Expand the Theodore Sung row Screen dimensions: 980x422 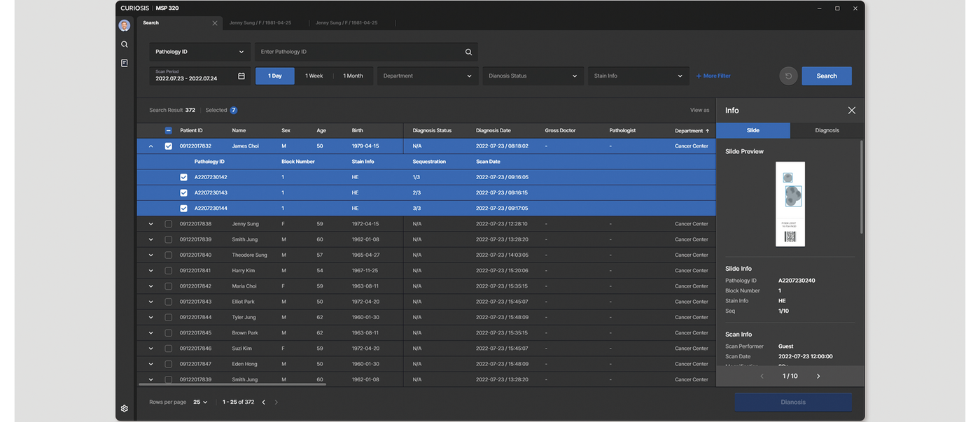(x=150, y=255)
